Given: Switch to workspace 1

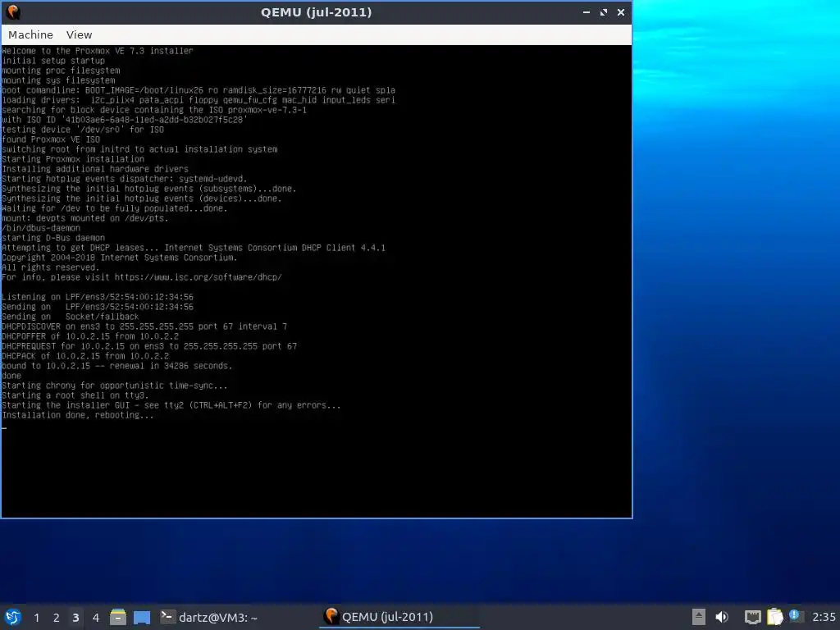Looking at the screenshot, I should click(x=36, y=618).
